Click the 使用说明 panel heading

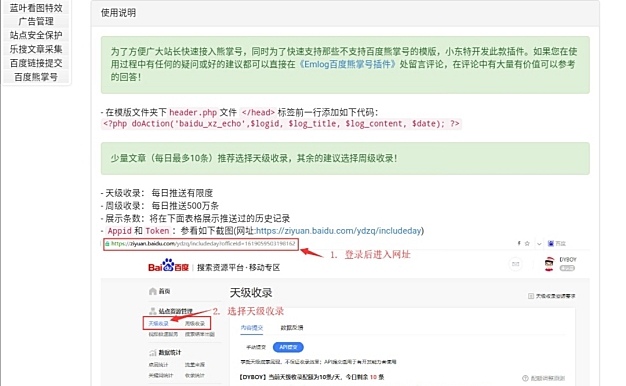[118, 13]
